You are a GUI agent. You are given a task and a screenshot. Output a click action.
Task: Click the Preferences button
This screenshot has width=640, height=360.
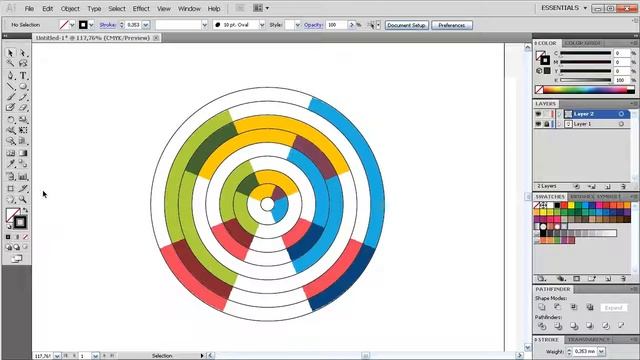452,25
